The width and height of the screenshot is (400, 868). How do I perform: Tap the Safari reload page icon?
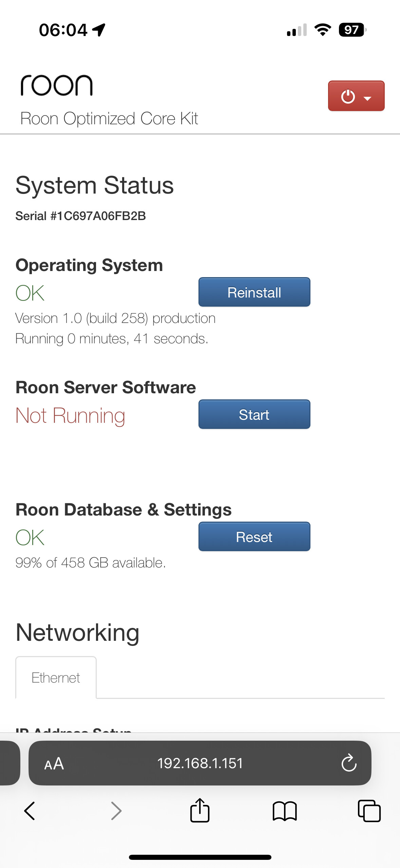coord(348,763)
